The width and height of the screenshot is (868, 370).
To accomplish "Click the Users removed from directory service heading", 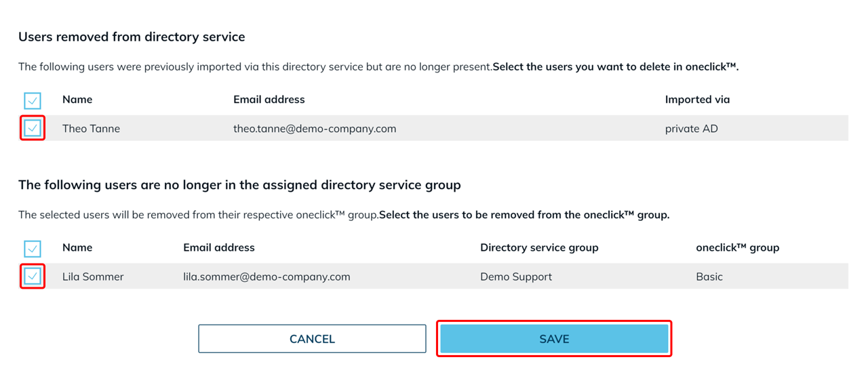I will point(132,37).
